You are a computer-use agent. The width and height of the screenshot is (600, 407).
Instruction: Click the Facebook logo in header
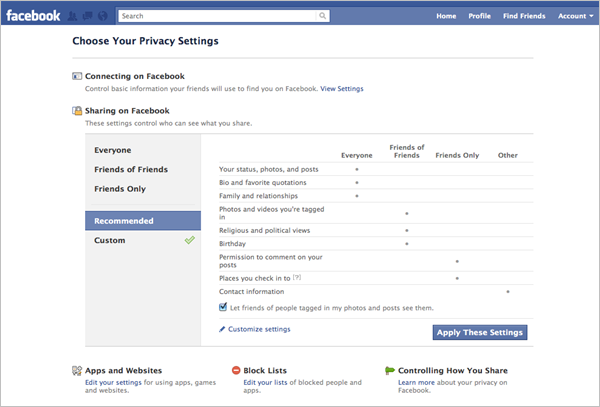pyautogui.click(x=32, y=16)
